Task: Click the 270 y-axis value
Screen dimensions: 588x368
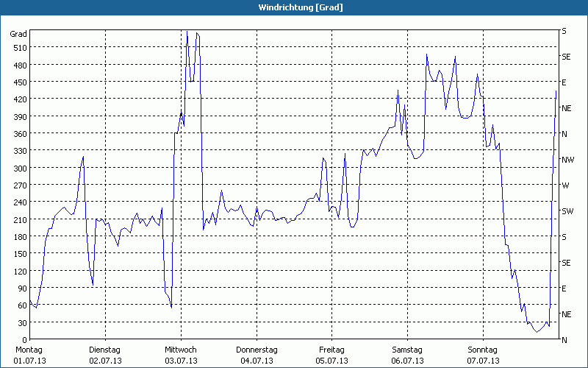Action: pyautogui.click(x=21, y=185)
